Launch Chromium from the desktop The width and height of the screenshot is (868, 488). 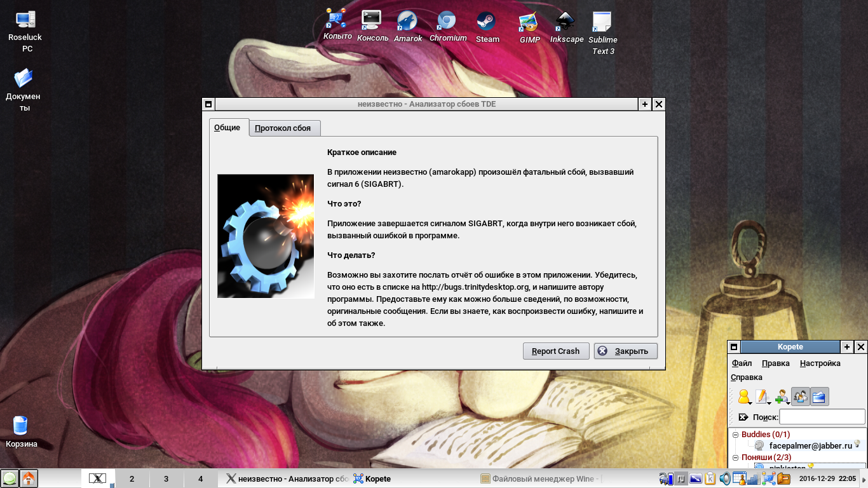[x=447, y=27]
